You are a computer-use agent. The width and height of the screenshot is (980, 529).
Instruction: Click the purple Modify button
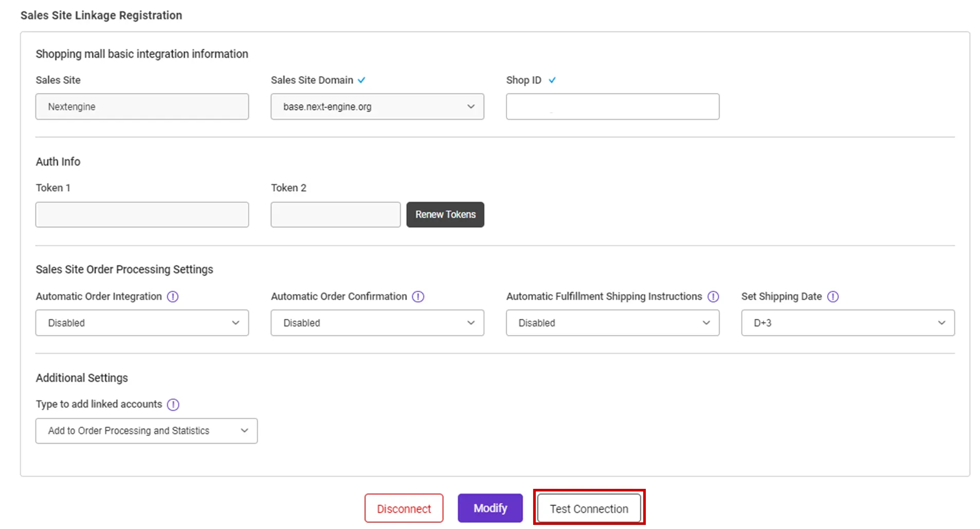490,508
